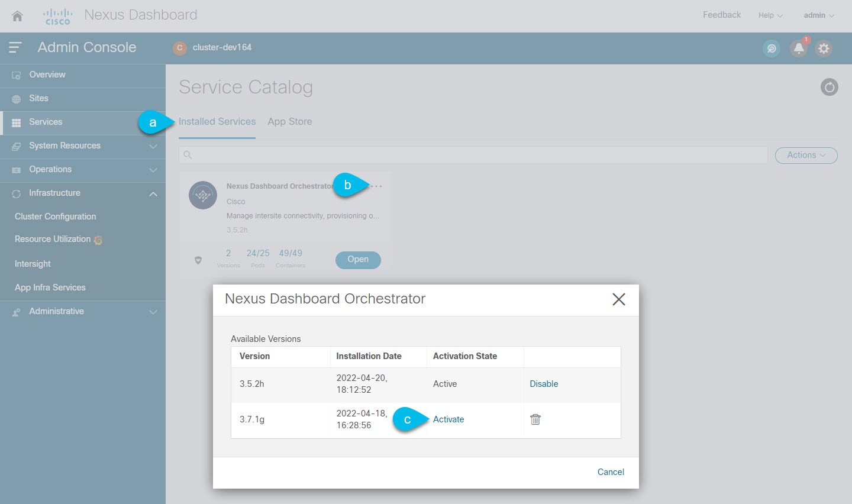Screen dimensions: 852x504
Task: Refresh the Service Catalog page
Action: click(830, 88)
